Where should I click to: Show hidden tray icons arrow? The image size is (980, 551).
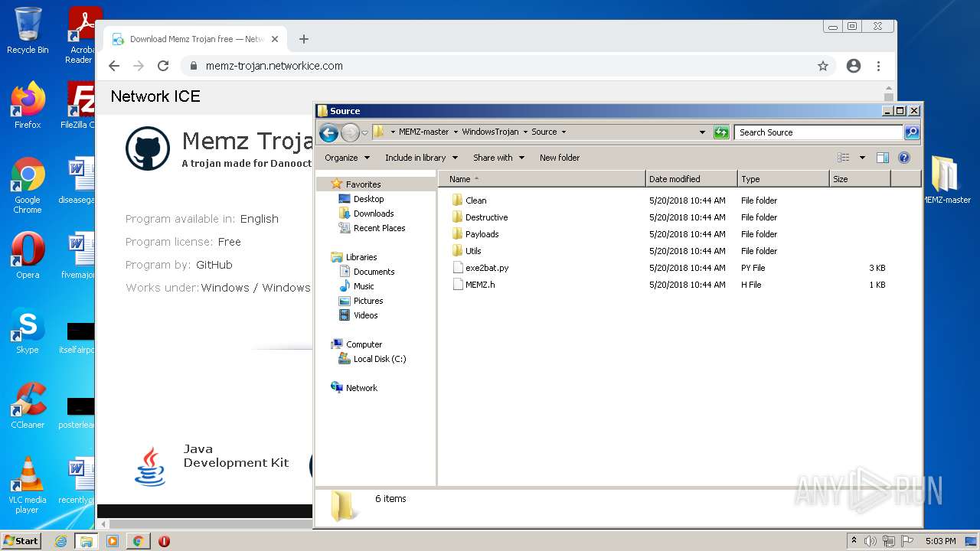(x=854, y=541)
